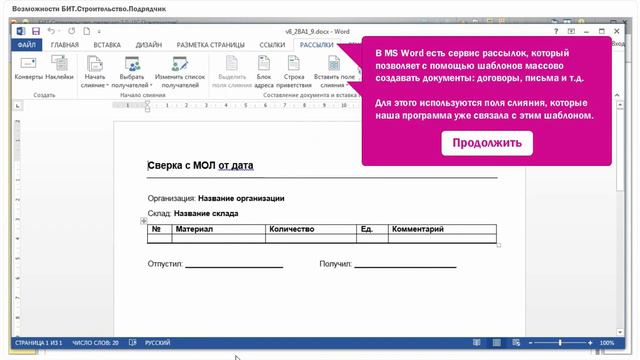Click the line after Отпустил
This screenshot has height=360, width=640.
click(x=234, y=266)
